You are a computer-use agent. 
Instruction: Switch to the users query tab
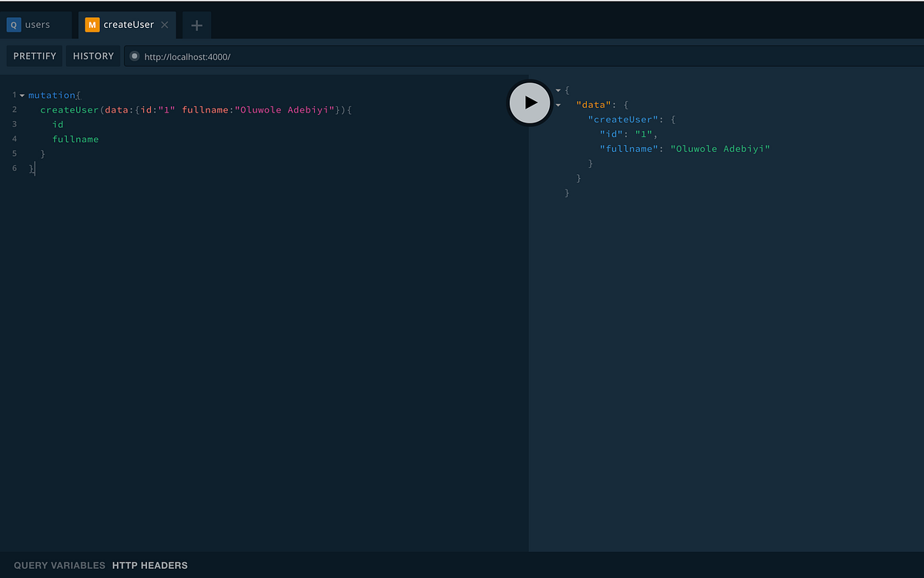click(x=36, y=25)
